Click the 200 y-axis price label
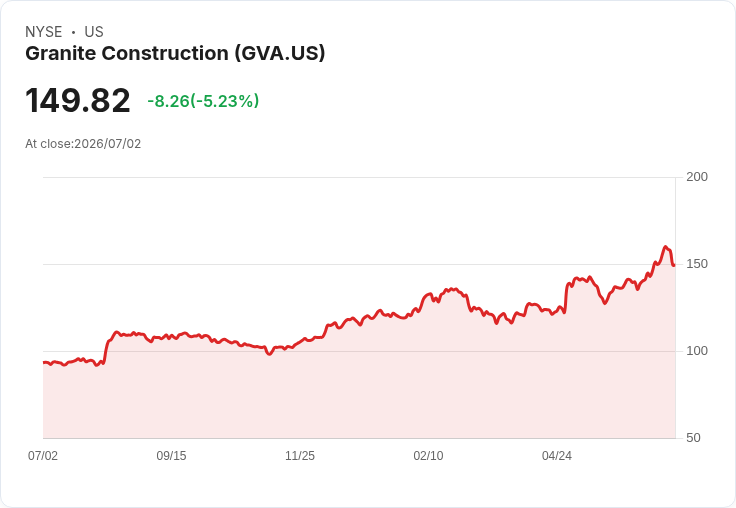The width and height of the screenshot is (736, 508). (x=697, y=177)
